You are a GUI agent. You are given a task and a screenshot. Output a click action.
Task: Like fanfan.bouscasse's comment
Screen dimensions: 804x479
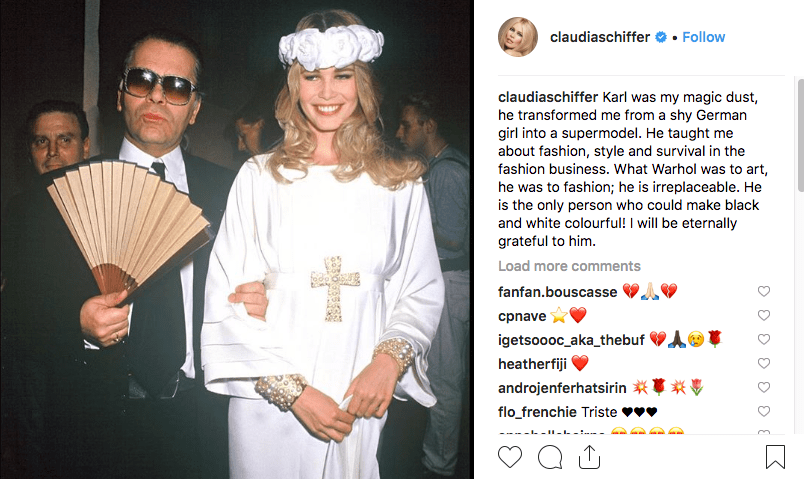pos(763,291)
